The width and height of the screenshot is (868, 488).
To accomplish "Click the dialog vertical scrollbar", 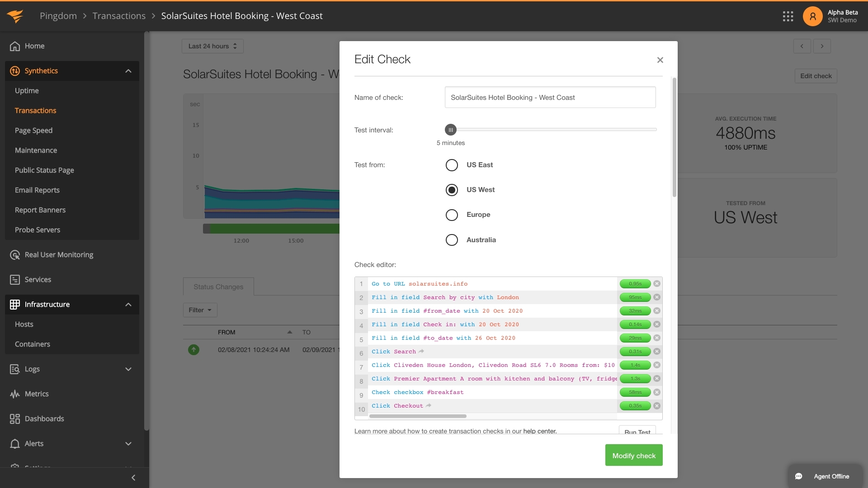I will click(x=674, y=137).
